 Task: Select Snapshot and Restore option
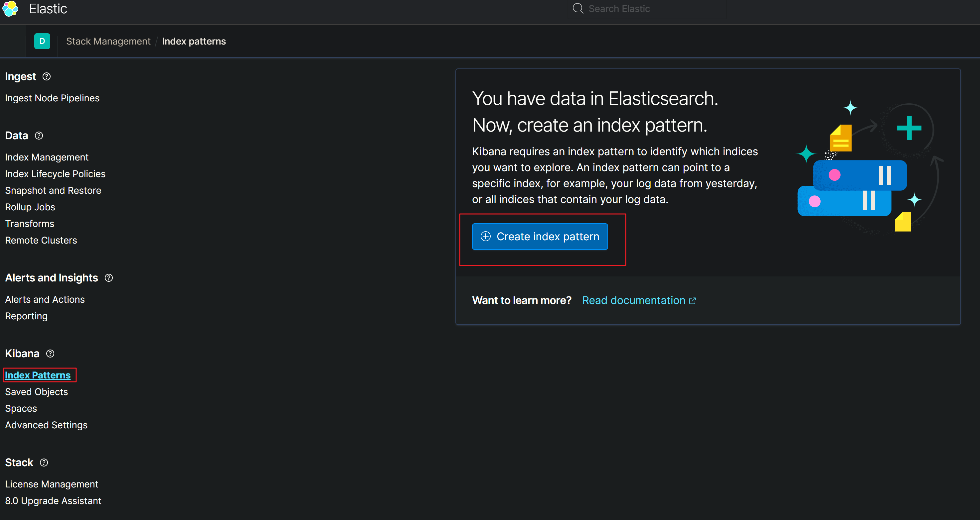click(x=53, y=190)
